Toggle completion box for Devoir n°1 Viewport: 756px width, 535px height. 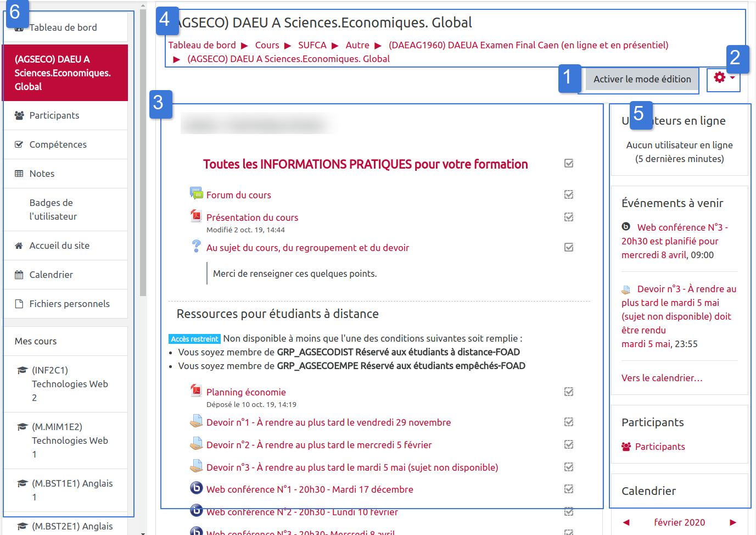point(569,422)
